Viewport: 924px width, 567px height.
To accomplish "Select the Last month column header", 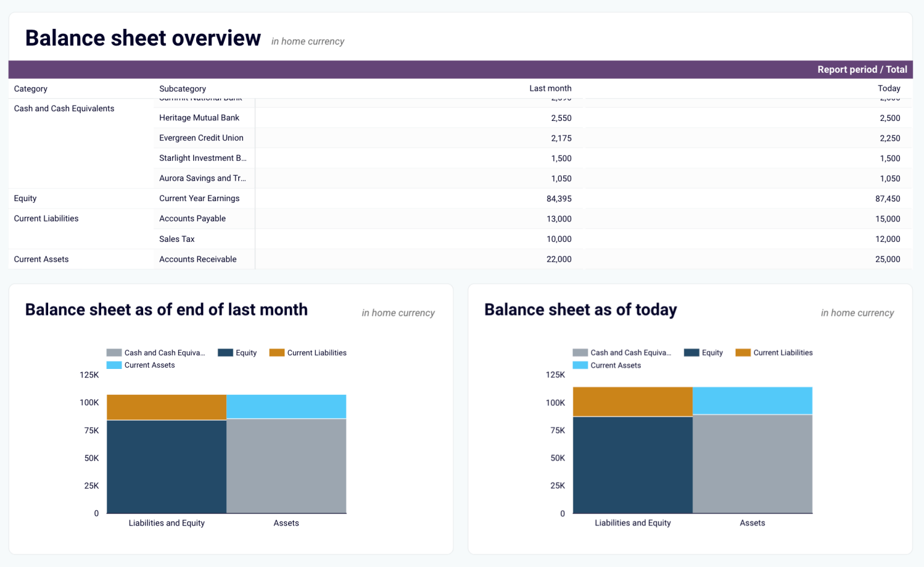I will 550,88.
